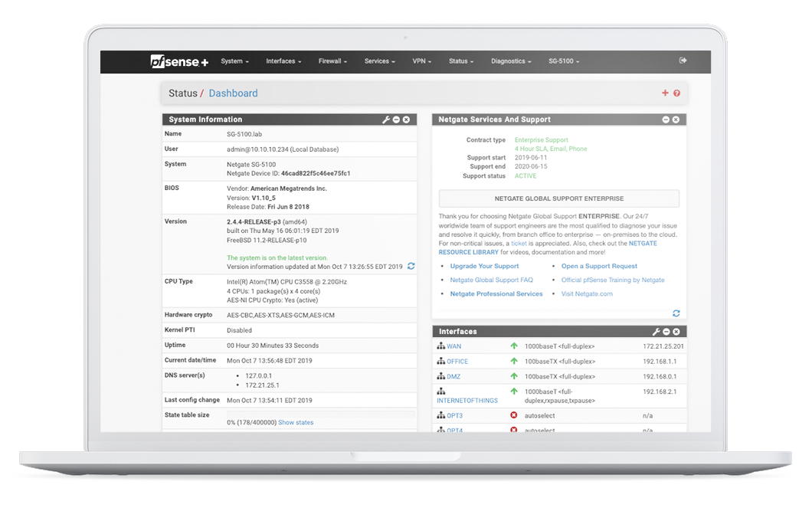812x521 pixels.
Task: Click the pfSense Plus logo
Action: coord(179,61)
